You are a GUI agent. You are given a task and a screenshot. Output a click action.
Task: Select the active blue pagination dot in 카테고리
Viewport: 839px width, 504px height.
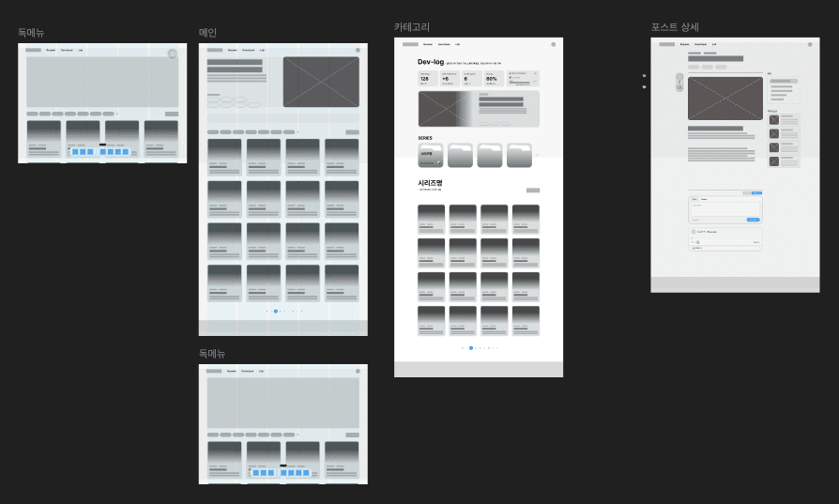470,348
